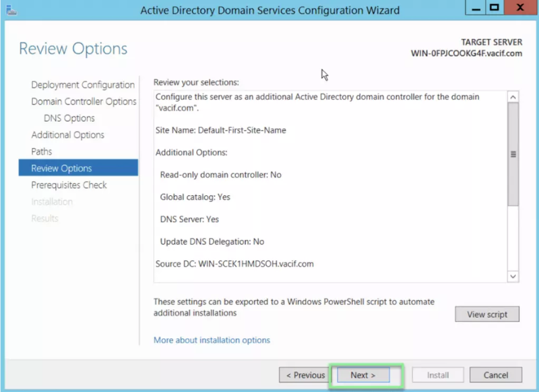The width and height of the screenshot is (539, 392).
Task: Minimize the configuration wizard window
Action: click(476, 7)
